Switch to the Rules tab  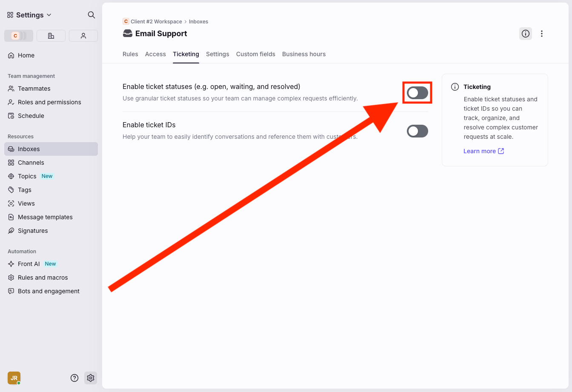(130, 54)
